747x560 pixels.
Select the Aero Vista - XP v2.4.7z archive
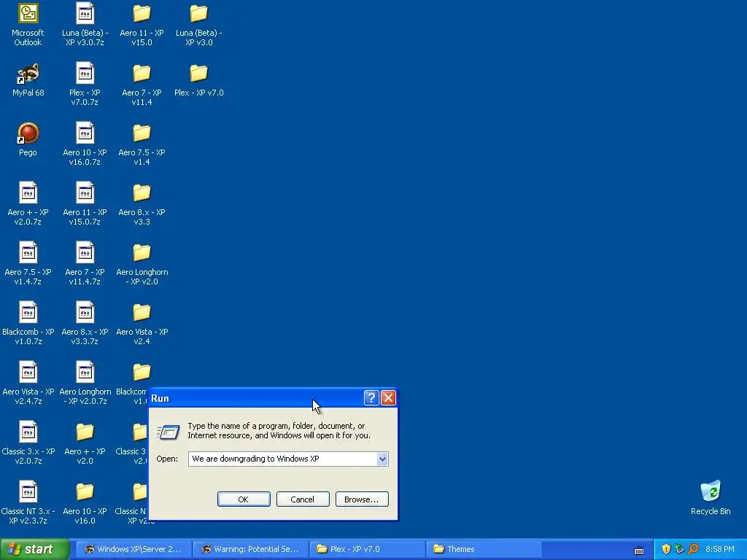(28, 384)
